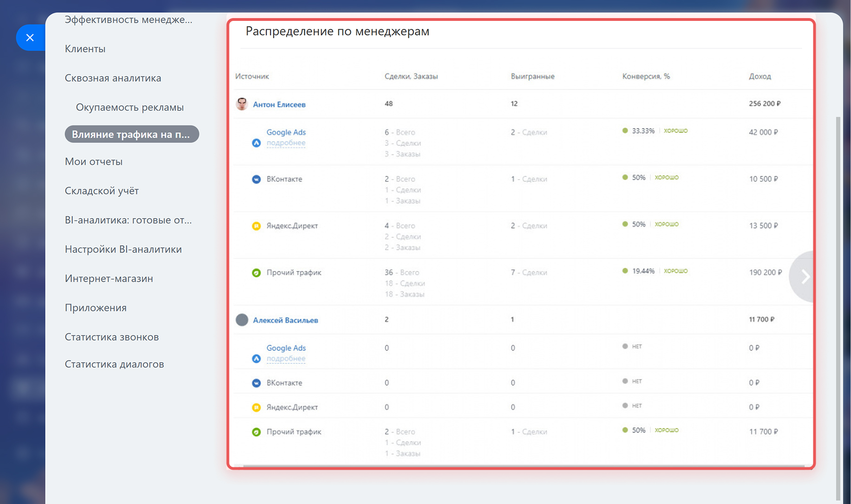Click Распределение по менеджерам heading

coord(338,31)
